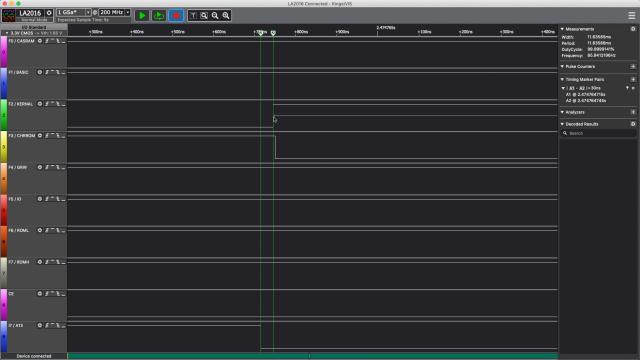
Task: Click the zoom out magnifier icon
Action: point(215,16)
